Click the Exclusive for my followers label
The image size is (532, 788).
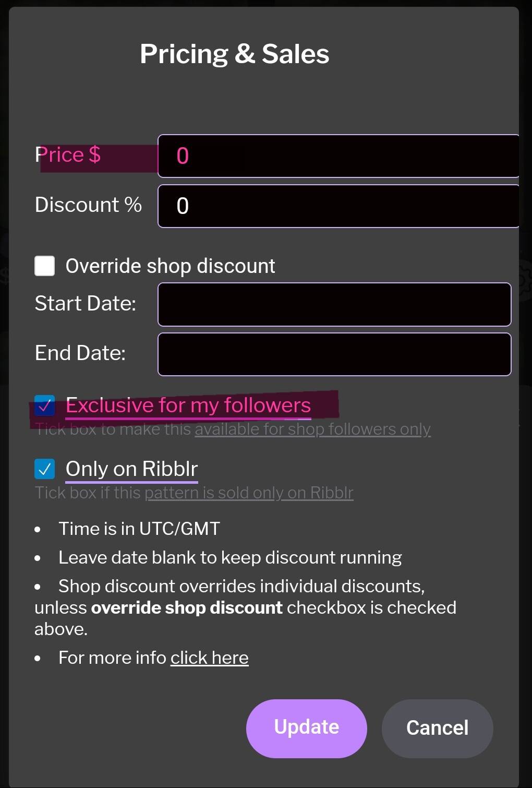[188, 405]
